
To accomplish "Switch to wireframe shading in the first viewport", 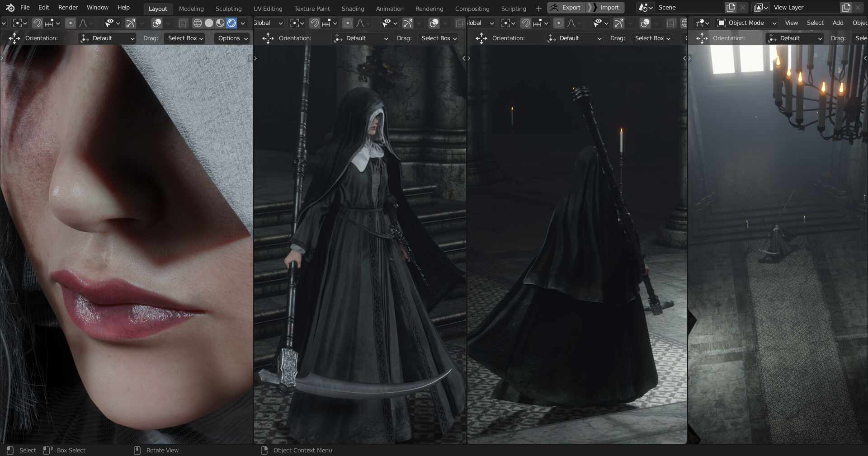I will point(198,23).
